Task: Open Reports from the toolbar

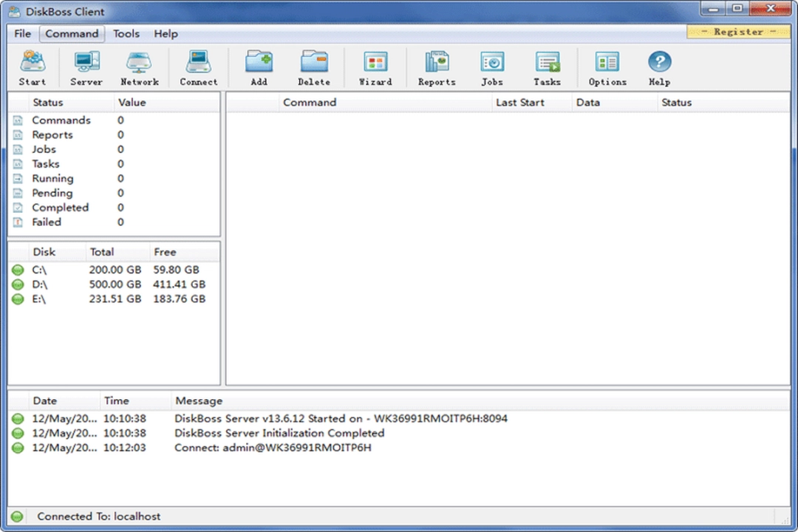Action: [x=436, y=66]
